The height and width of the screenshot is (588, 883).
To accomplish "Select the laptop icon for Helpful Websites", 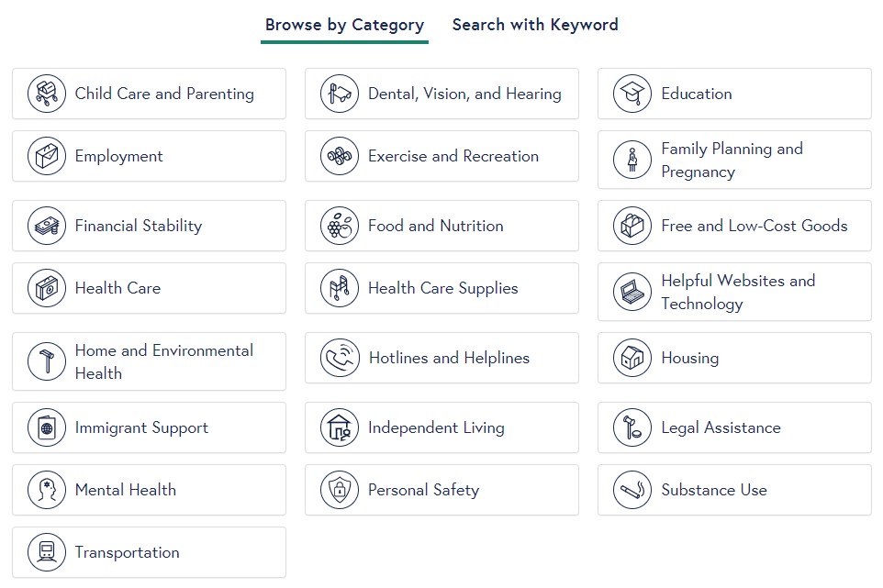I will click(x=632, y=292).
